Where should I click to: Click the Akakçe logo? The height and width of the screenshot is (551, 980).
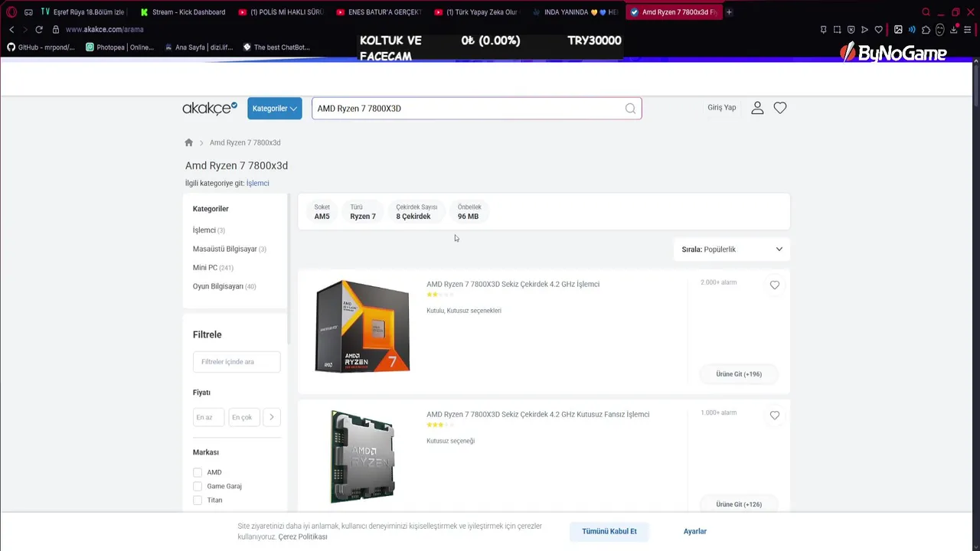click(x=210, y=108)
